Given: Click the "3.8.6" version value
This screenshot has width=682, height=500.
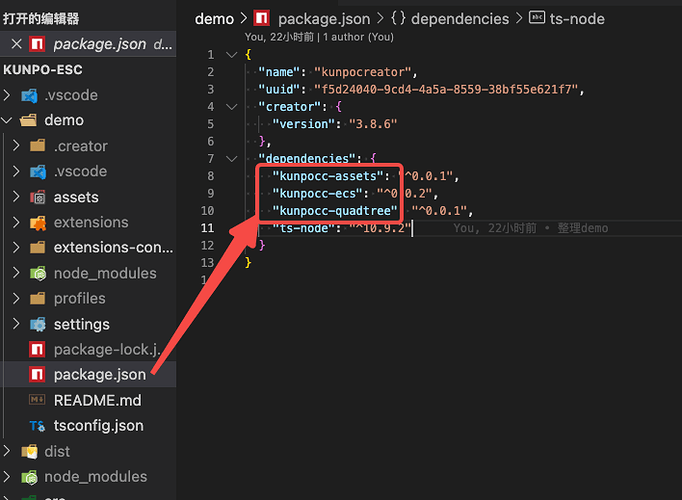Looking at the screenshot, I should tap(373, 124).
